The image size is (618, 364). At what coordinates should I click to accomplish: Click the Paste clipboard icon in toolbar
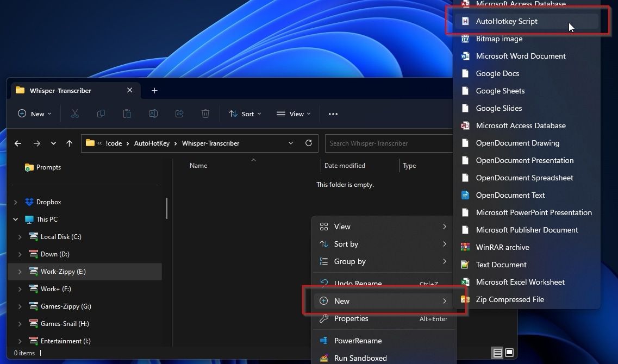(x=127, y=114)
